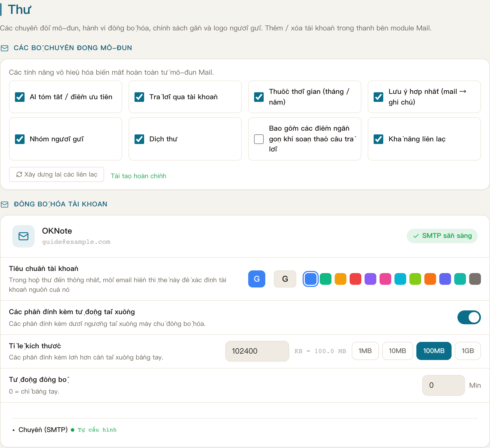
Task: Uncheck the Dịch thư checkbox
Action: (139, 139)
